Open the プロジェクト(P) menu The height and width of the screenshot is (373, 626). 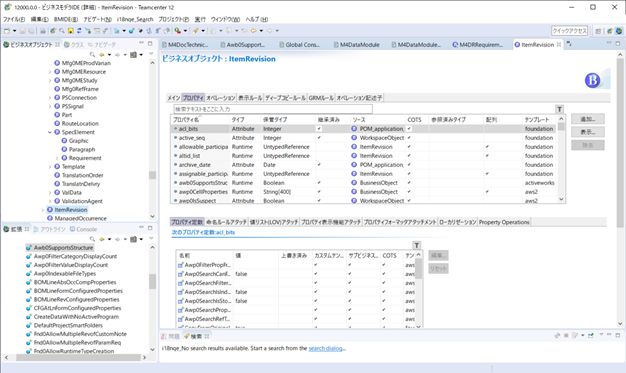click(174, 19)
